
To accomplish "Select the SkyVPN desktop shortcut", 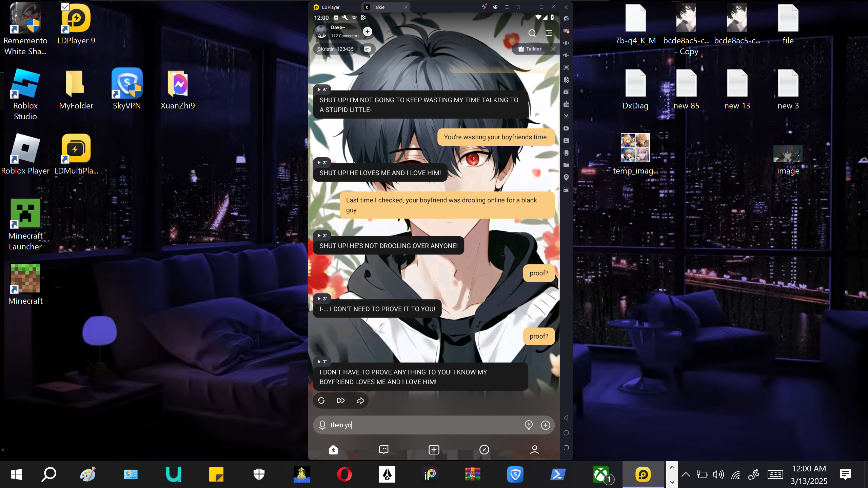I will click(127, 89).
